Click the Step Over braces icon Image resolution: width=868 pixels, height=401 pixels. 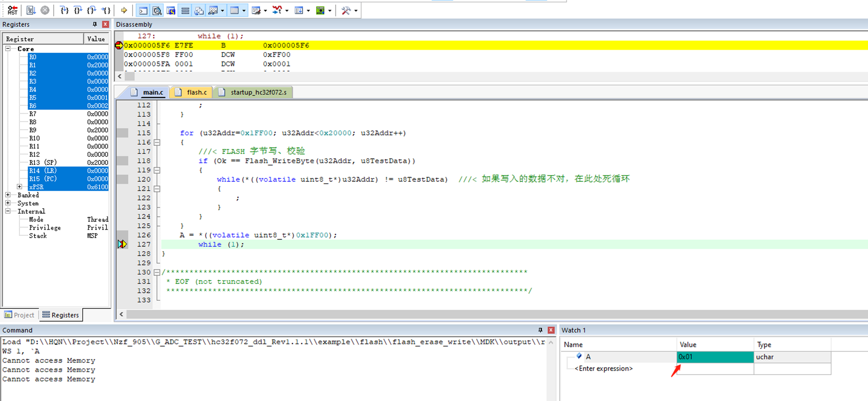click(78, 10)
